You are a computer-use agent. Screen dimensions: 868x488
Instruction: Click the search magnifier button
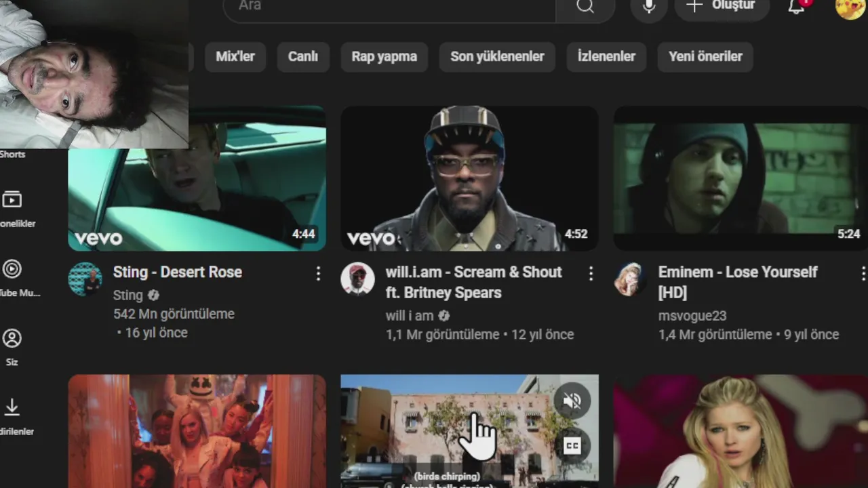(x=585, y=7)
